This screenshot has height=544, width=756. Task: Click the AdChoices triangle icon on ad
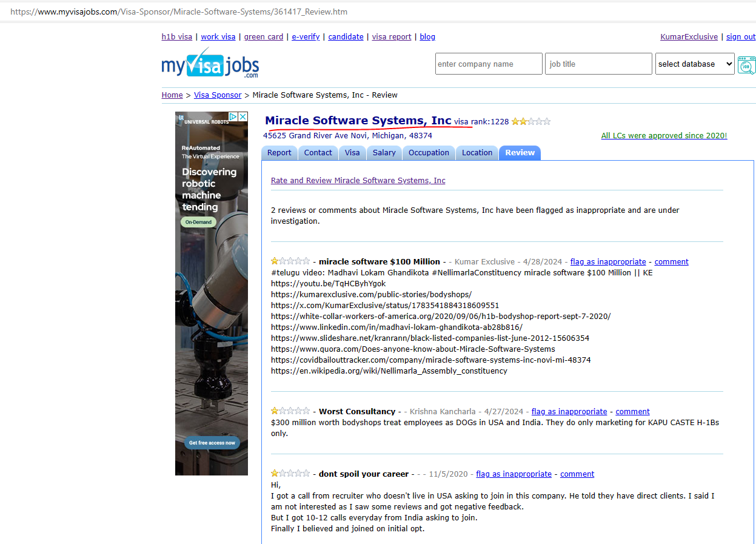(x=233, y=117)
